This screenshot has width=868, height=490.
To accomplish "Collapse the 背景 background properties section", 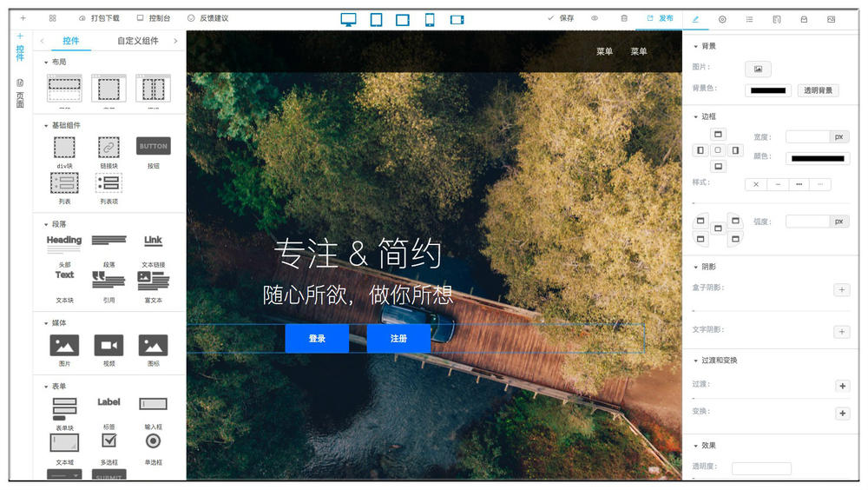I will [705, 46].
